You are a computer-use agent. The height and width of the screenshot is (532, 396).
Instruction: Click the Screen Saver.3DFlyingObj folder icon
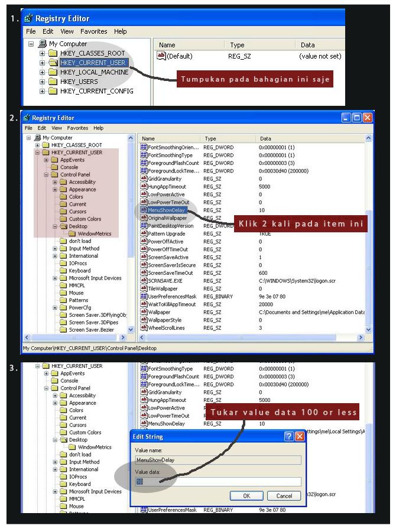tap(63, 315)
